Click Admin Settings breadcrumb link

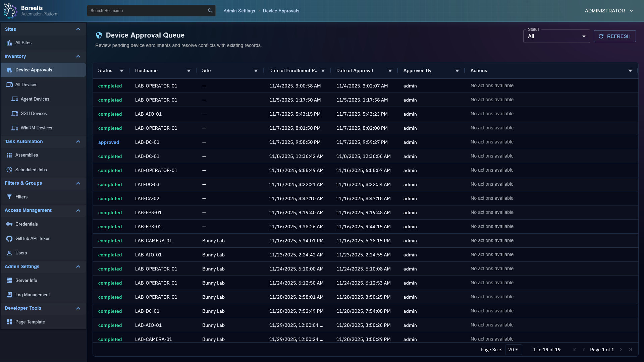tap(239, 11)
